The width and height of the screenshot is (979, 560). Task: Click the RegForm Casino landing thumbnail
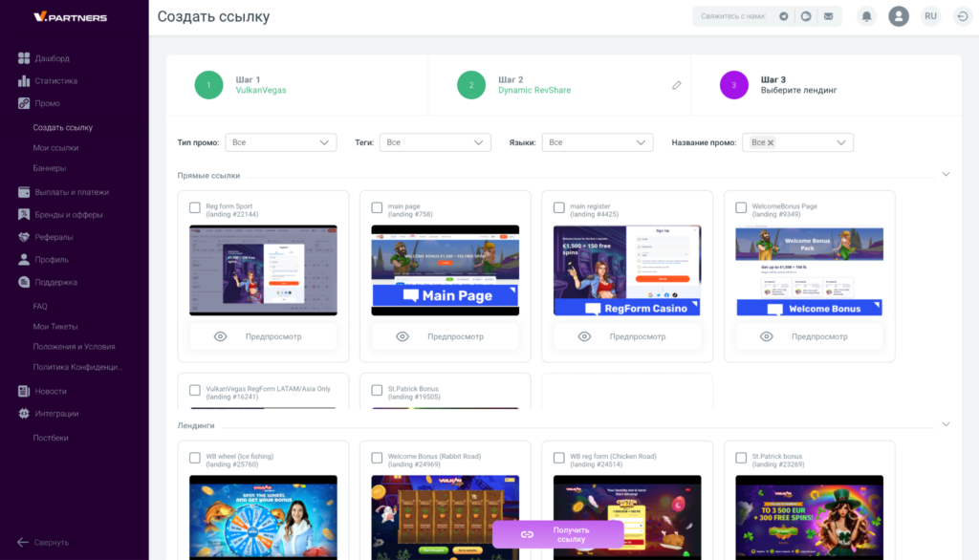point(627,270)
